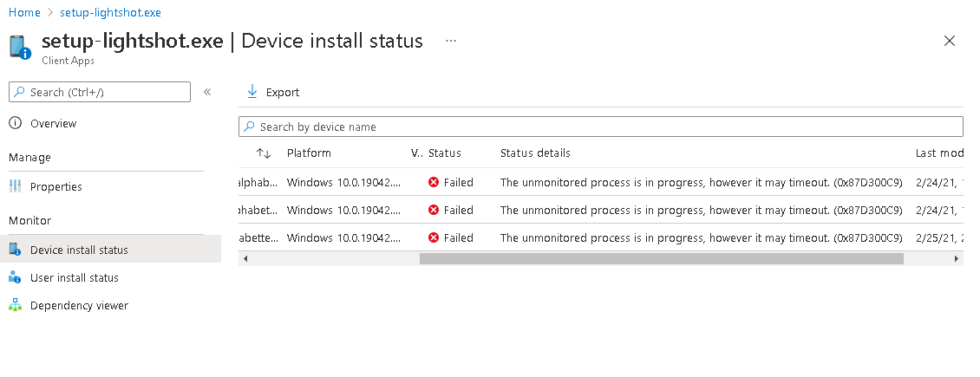
Task: Open the ellipsis more options menu
Action: click(x=451, y=41)
